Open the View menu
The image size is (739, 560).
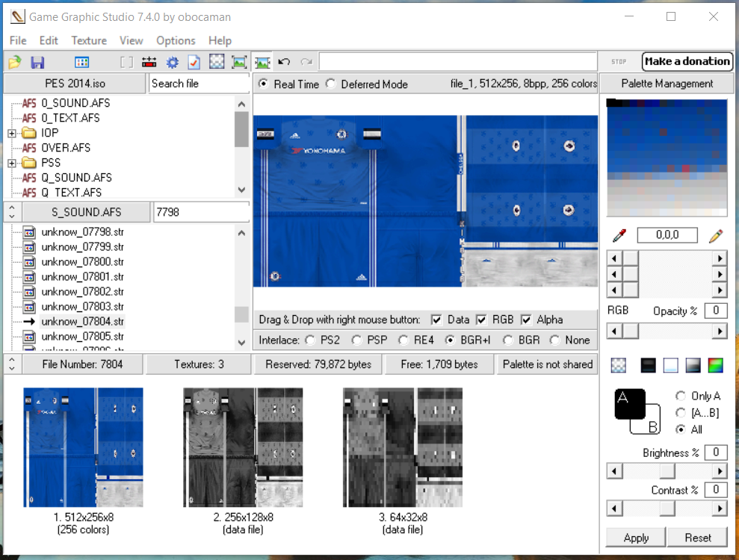[131, 40]
